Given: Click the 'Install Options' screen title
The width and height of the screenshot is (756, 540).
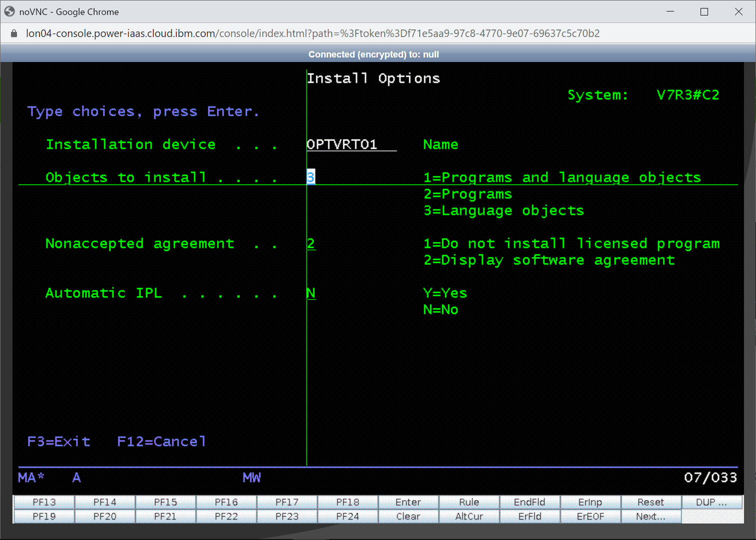Looking at the screenshot, I should click(373, 78).
